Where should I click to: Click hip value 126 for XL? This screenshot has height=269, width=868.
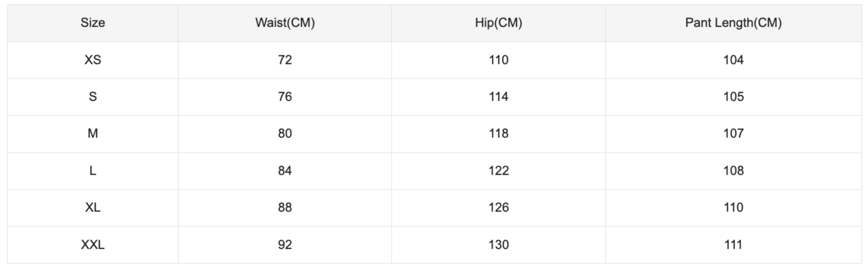[499, 207]
